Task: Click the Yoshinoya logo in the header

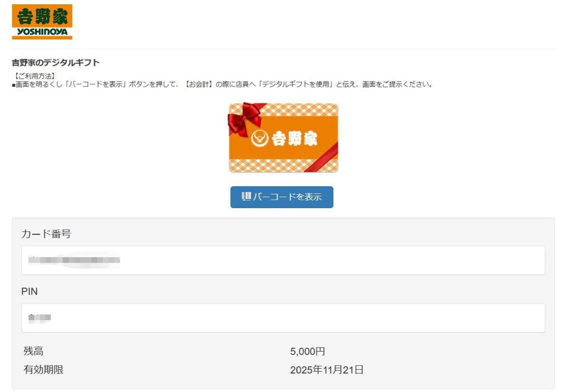Action: pos(42,21)
